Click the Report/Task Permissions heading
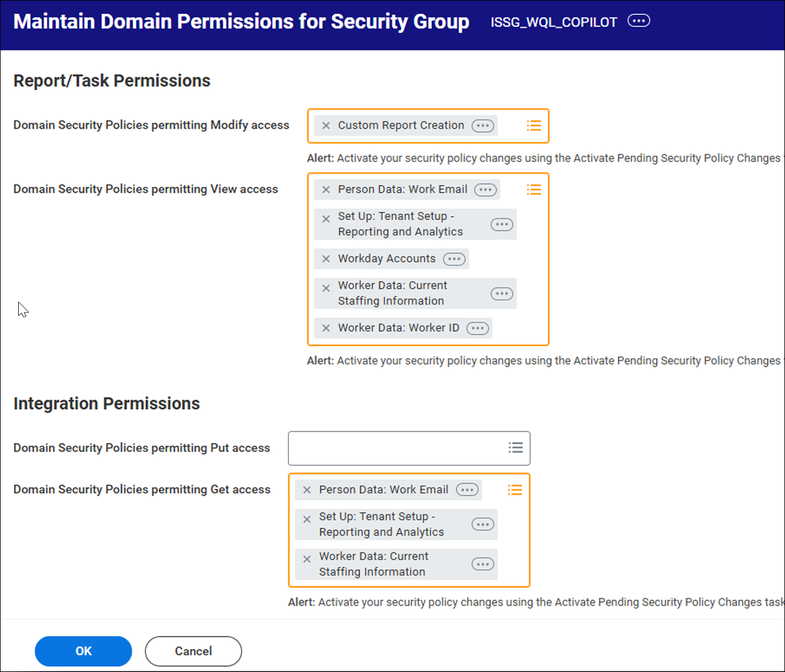The width and height of the screenshot is (785, 672). point(112,81)
